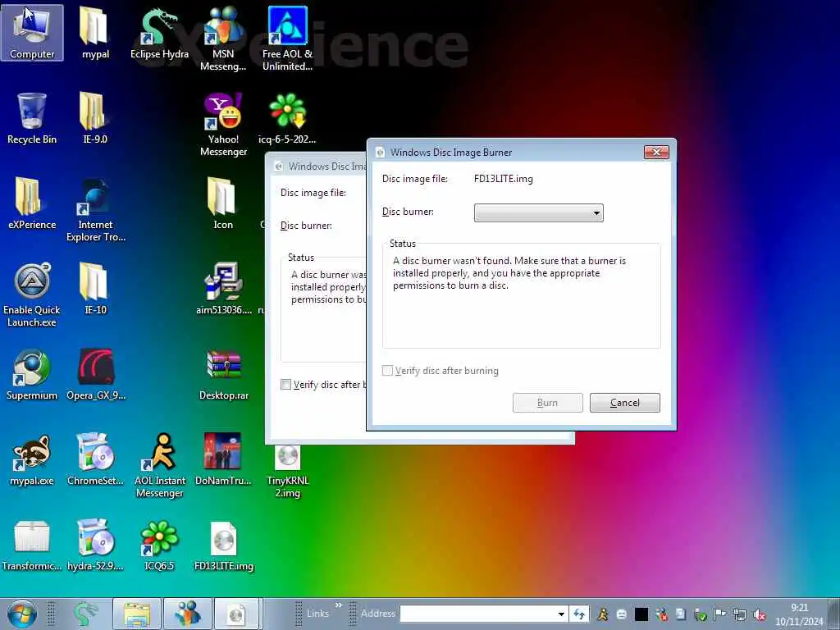The image size is (840, 630).
Task: Select the ChromeSet... installer icon
Action: tap(95, 459)
